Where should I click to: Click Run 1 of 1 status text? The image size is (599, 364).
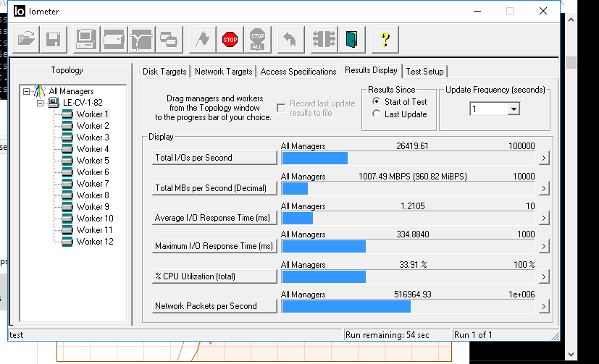pos(473,335)
